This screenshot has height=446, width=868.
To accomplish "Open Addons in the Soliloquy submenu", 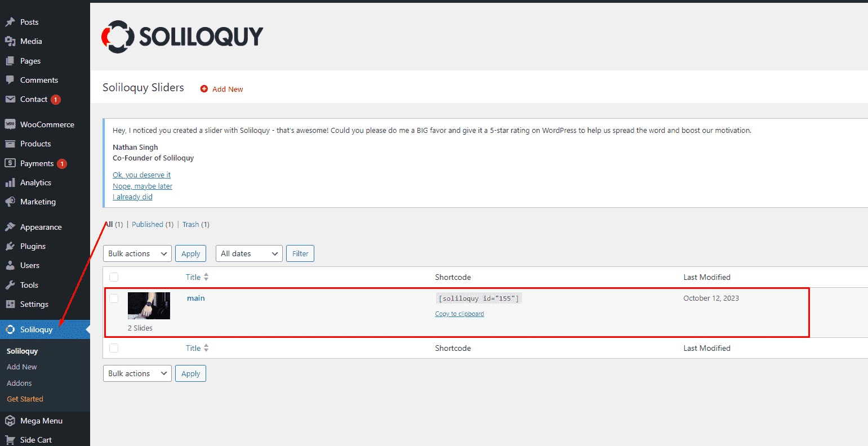I will (19, 383).
